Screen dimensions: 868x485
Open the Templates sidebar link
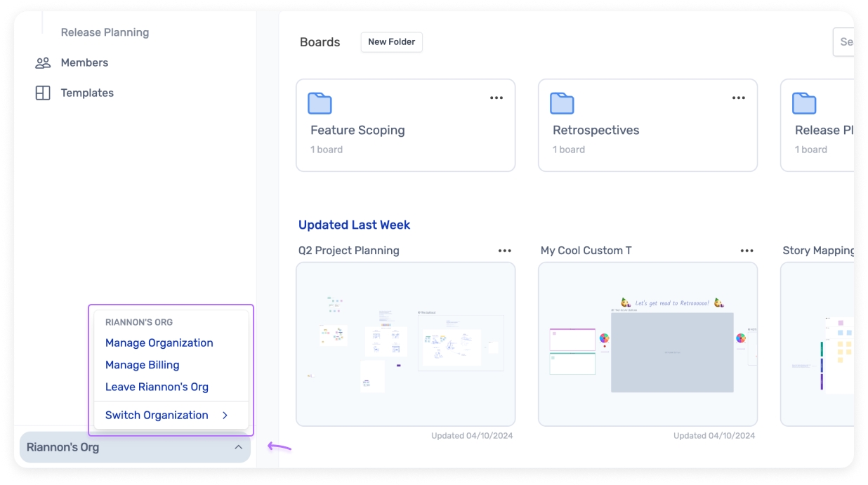(87, 93)
